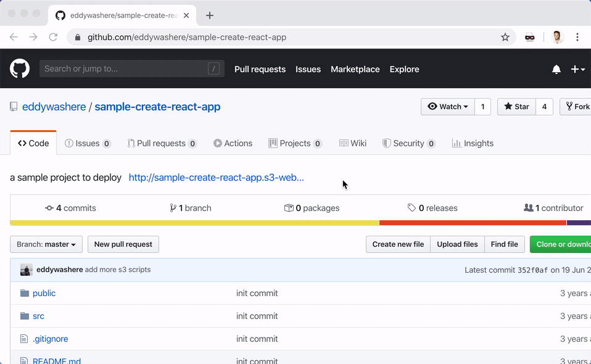View the 4 commits history
The image size is (591, 364).
[x=70, y=208]
